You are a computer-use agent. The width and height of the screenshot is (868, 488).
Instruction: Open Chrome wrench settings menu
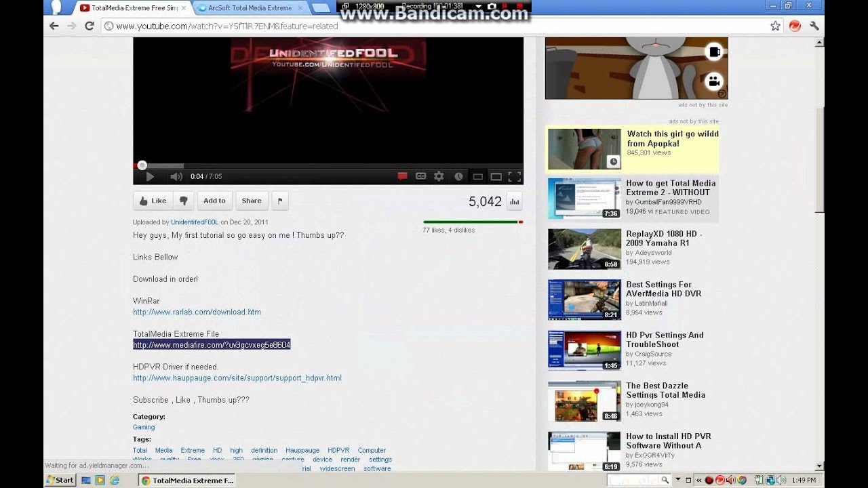tap(814, 26)
